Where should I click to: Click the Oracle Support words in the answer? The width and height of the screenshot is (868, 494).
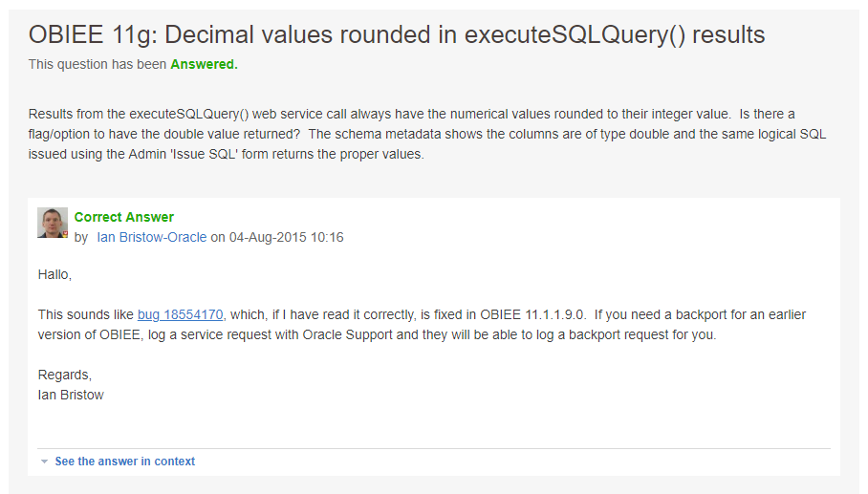pyautogui.click(x=348, y=334)
